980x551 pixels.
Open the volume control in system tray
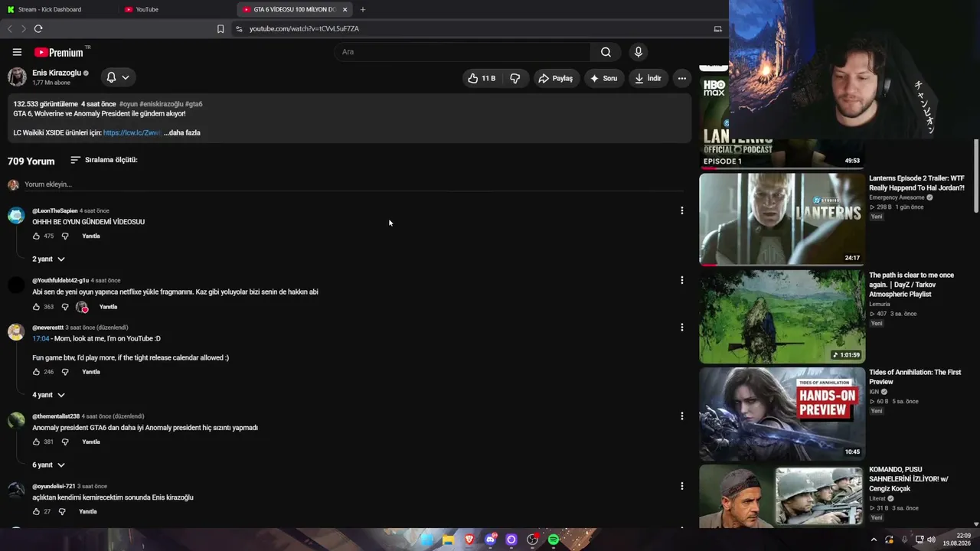[931, 540]
